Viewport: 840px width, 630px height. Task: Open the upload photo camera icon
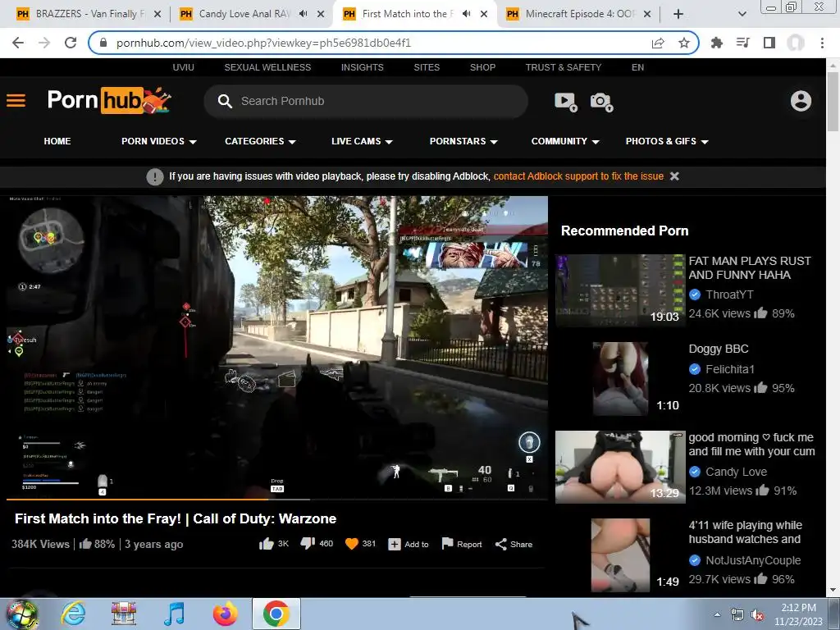(601, 101)
